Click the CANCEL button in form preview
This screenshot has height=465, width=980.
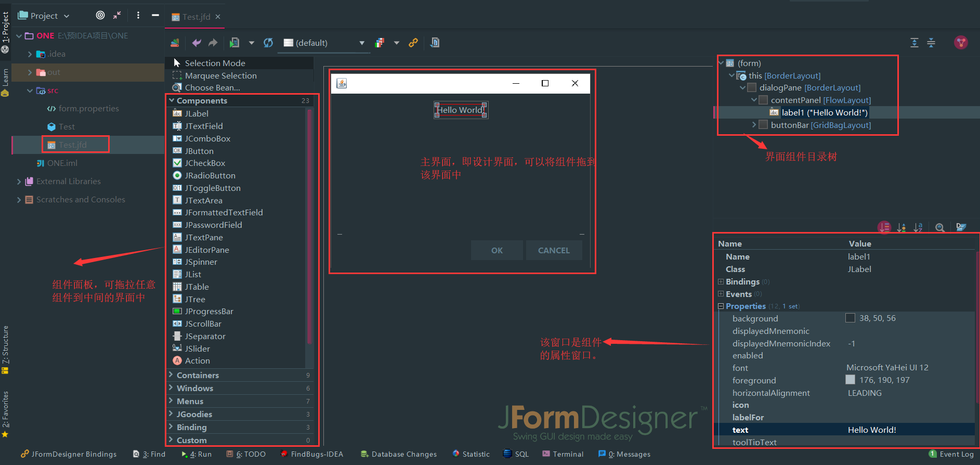point(554,250)
